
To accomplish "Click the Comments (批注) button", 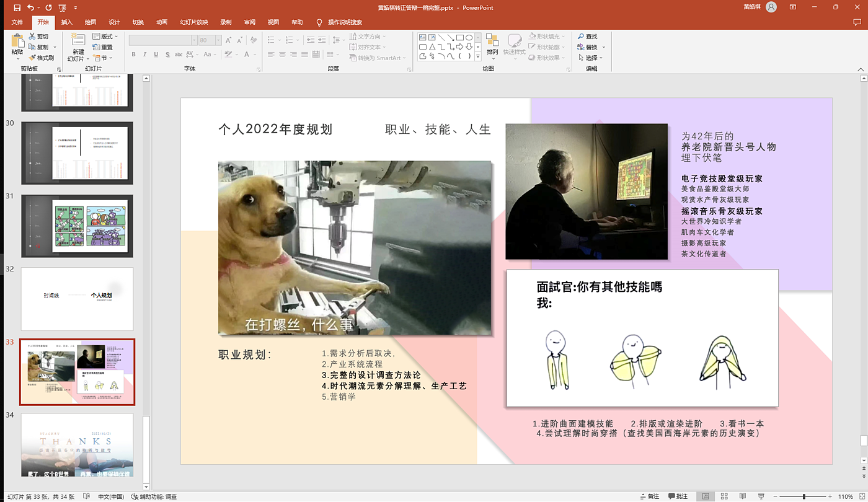I will (678, 496).
